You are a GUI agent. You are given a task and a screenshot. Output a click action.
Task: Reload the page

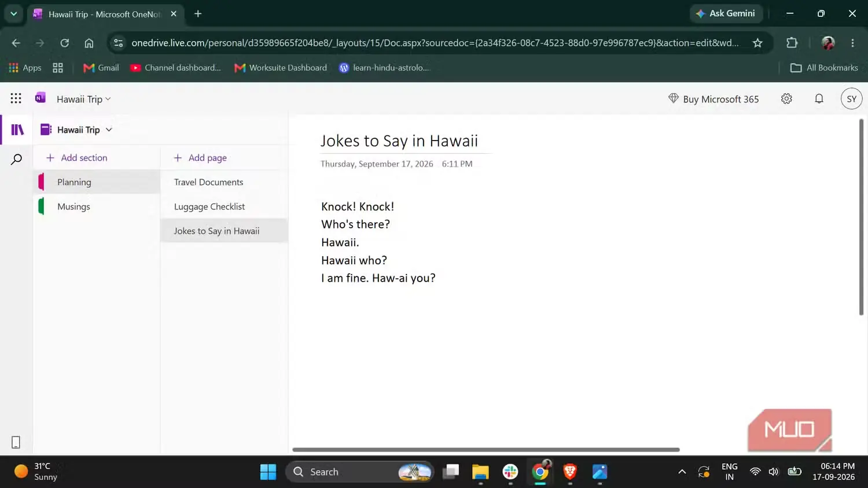[x=65, y=43]
